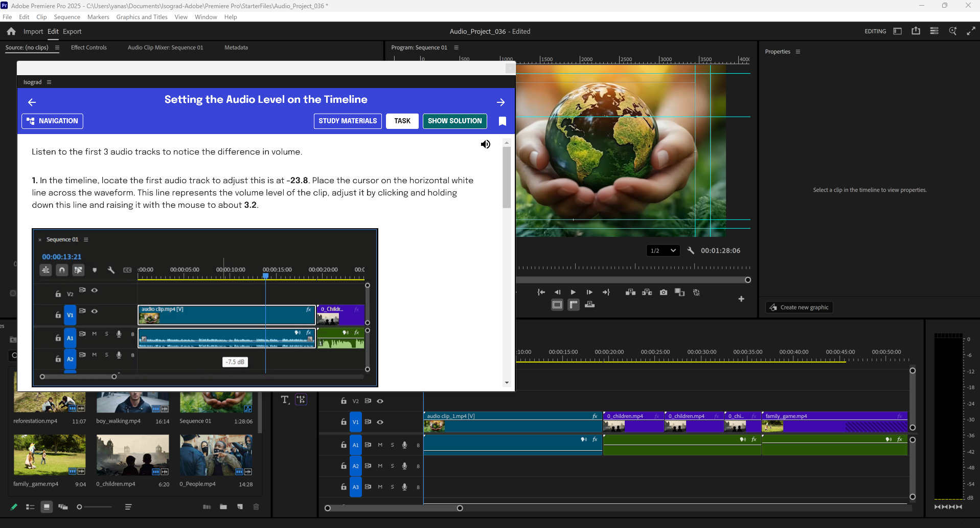Go to the next tutorial page arrow
The image size is (980, 528).
(501, 102)
